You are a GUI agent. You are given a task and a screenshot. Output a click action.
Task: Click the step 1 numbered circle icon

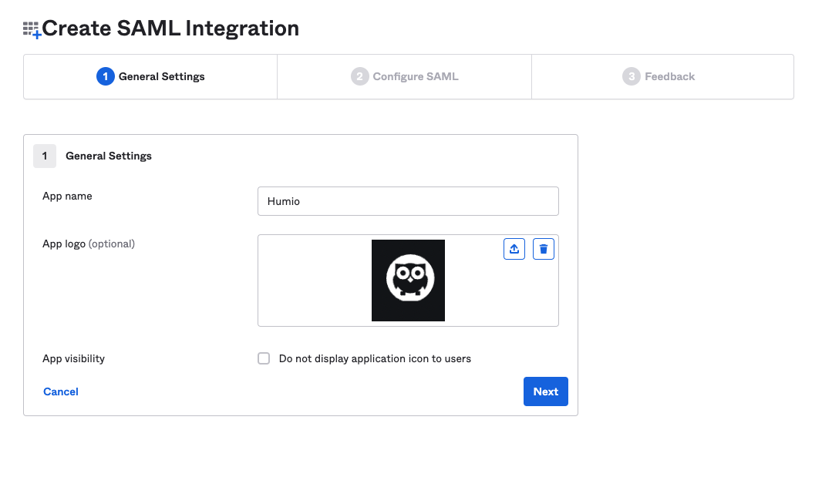click(x=105, y=76)
